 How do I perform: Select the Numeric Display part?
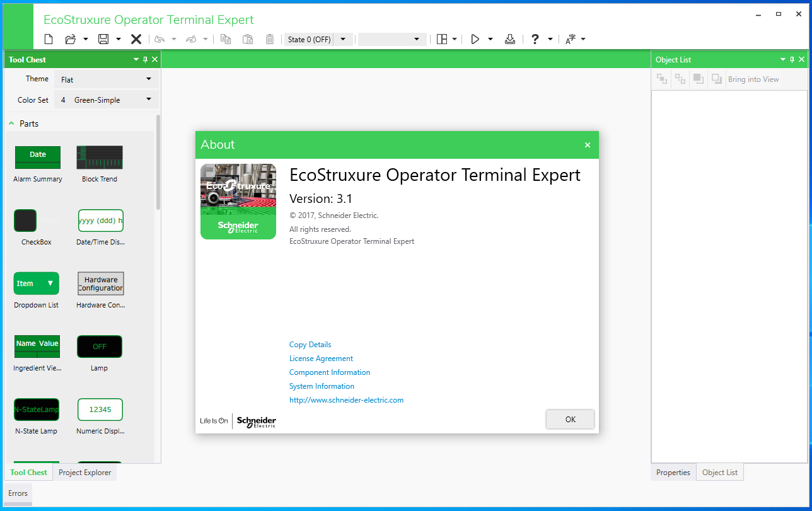point(100,416)
